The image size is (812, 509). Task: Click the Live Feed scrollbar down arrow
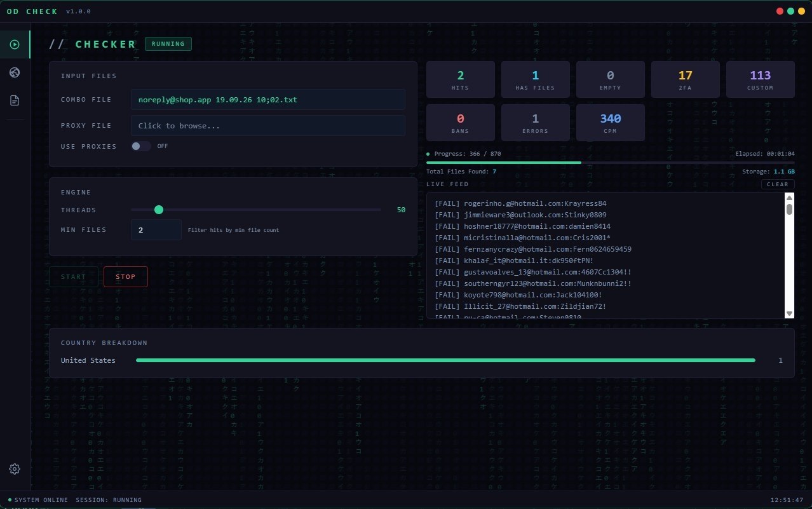[790, 314]
